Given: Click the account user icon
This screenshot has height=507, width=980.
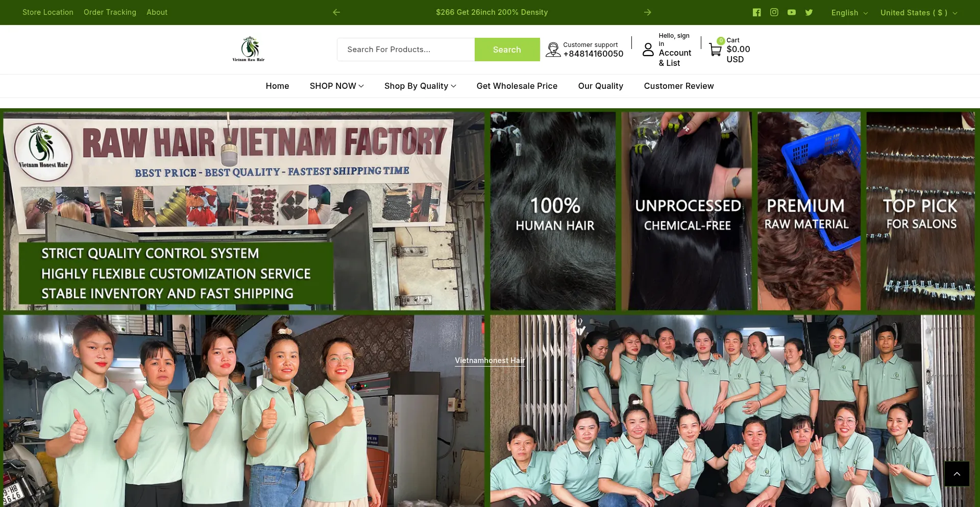Looking at the screenshot, I should point(648,50).
